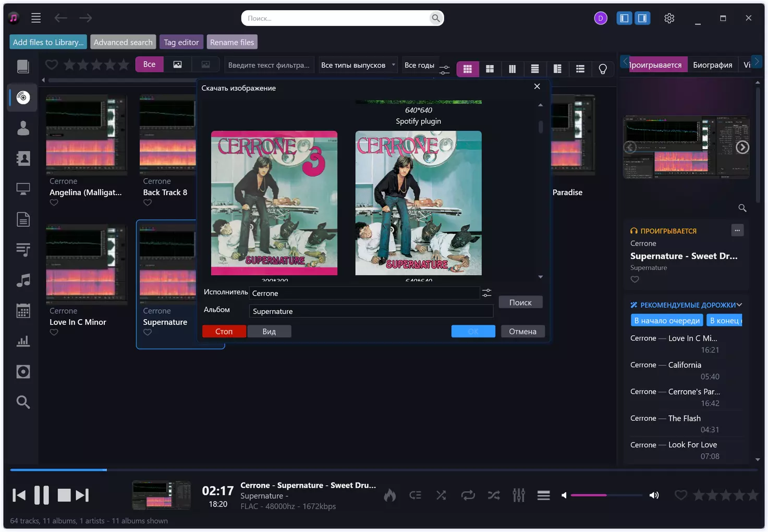Open the settings gear icon

point(669,18)
